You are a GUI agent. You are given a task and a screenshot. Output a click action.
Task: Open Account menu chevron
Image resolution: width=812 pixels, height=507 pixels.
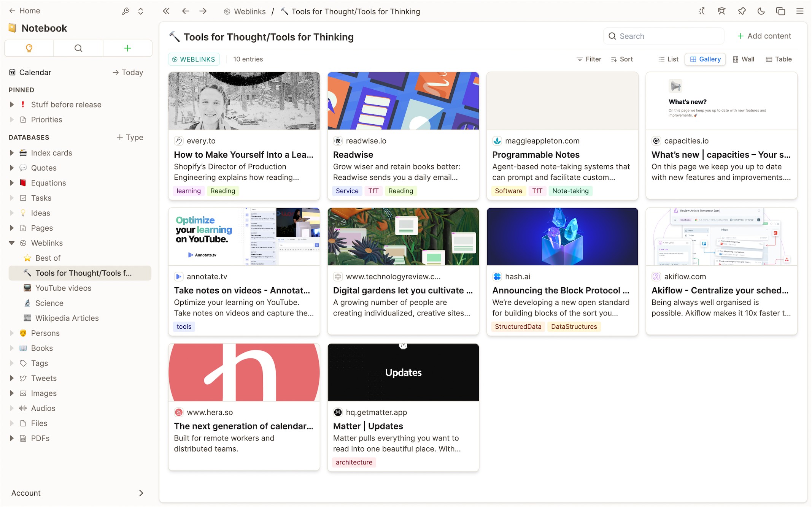(141, 493)
